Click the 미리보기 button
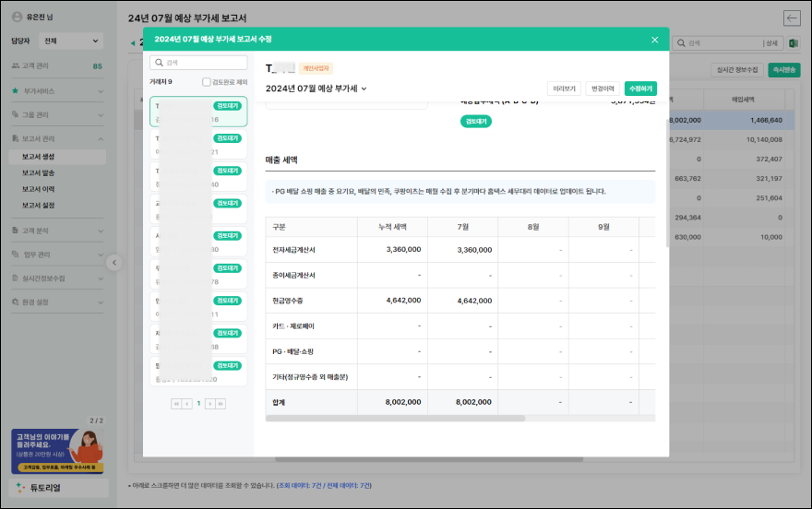This screenshot has height=509, width=812. pos(564,89)
